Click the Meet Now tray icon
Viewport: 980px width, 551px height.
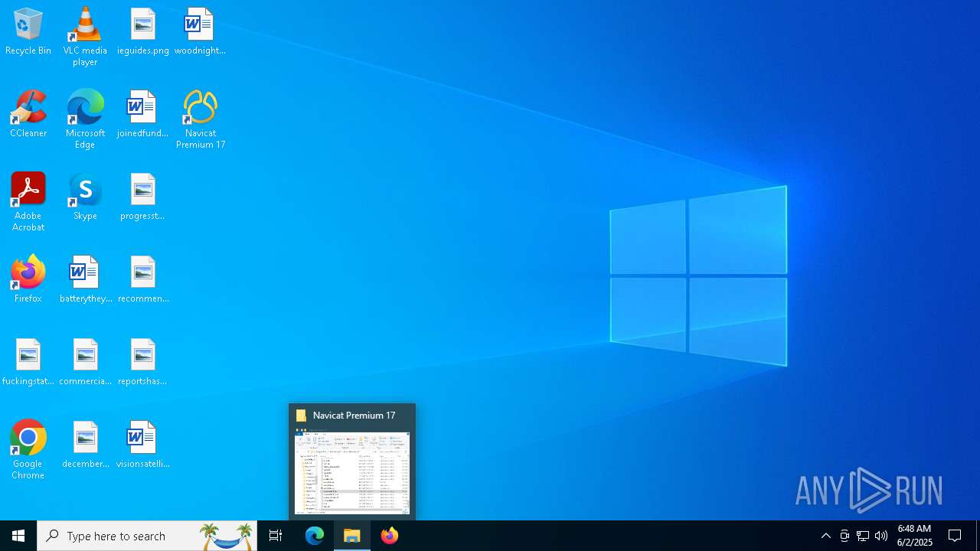(844, 536)
